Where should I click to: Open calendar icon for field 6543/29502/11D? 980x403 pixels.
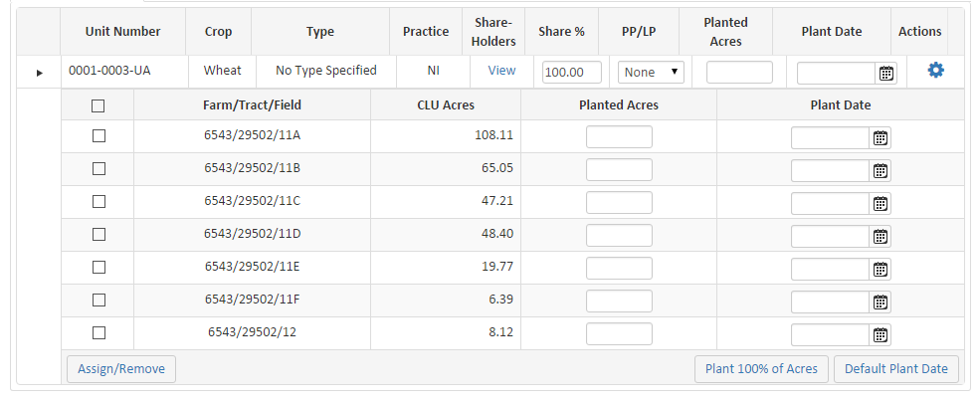coord(881,236)
